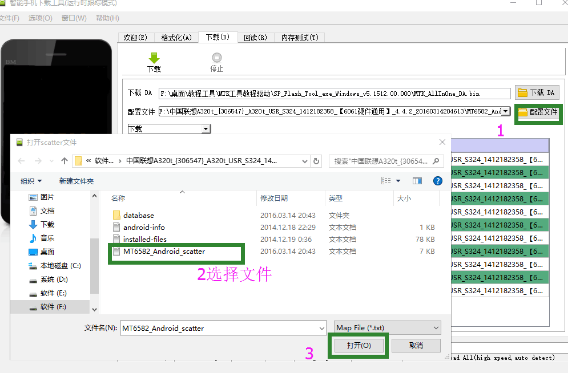Select the database folder
Screen dimensions: 569x374
(x=139, y=215)
